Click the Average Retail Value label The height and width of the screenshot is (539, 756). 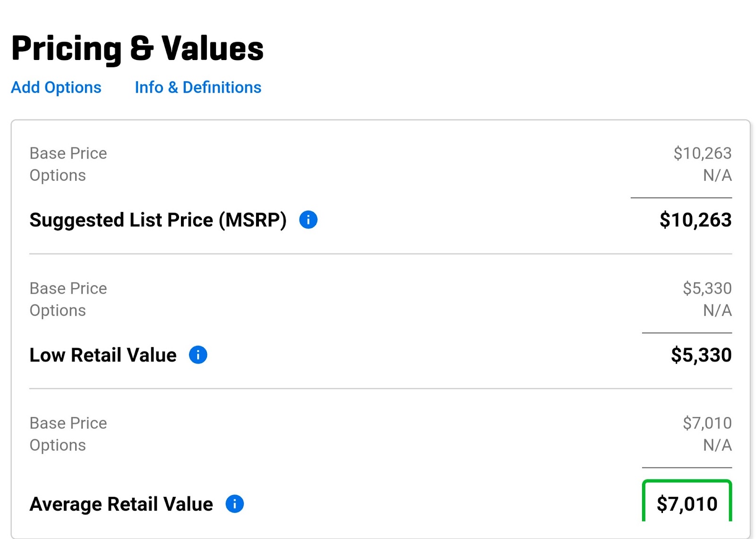[x=121, y=504]
